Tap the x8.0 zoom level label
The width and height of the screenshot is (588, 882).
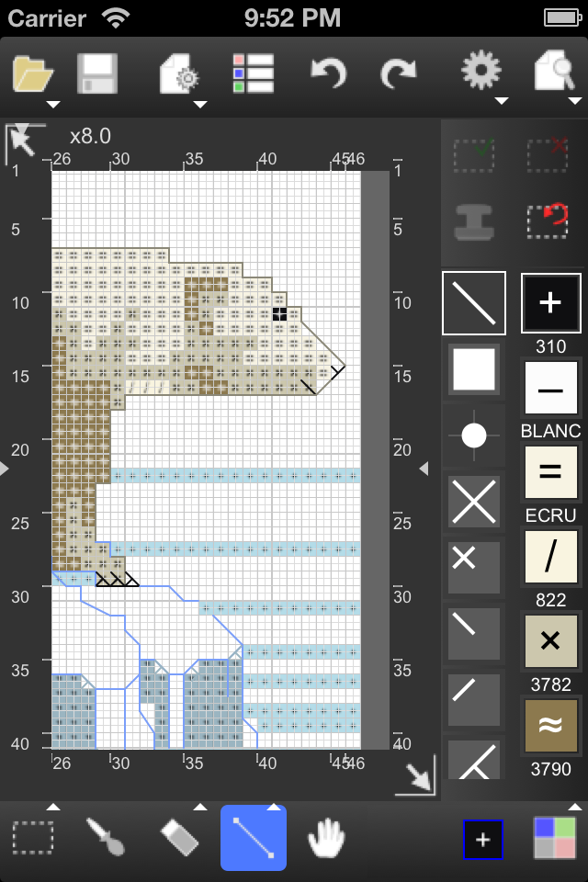click(x=91, y=136)
